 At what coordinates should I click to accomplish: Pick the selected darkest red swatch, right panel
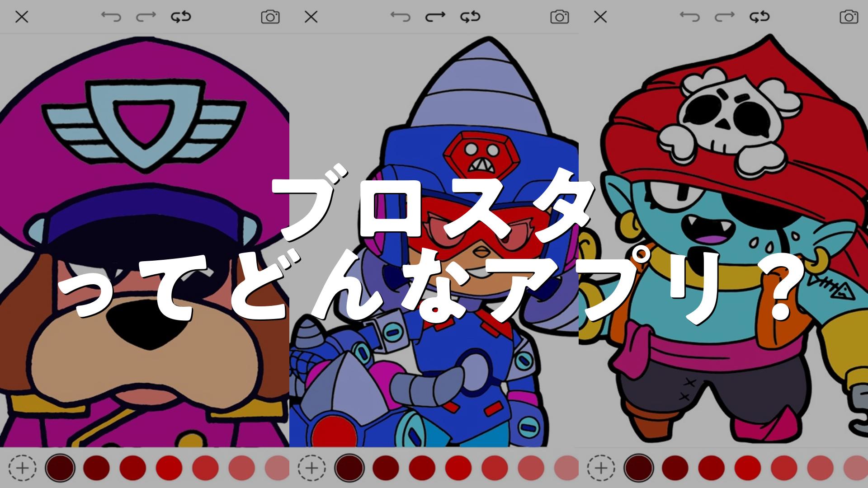pyautogui.click(x=639, y=468)
